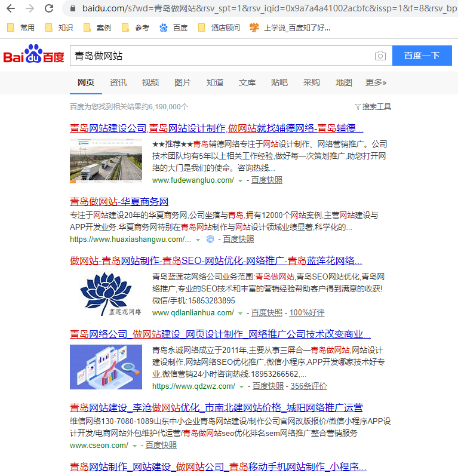The width and height of the screenshot is (458, 476).
Task: Expand dropdown arrow after qdlanlianhua.com
Action: pyautogui.click(x=241, y=314)
